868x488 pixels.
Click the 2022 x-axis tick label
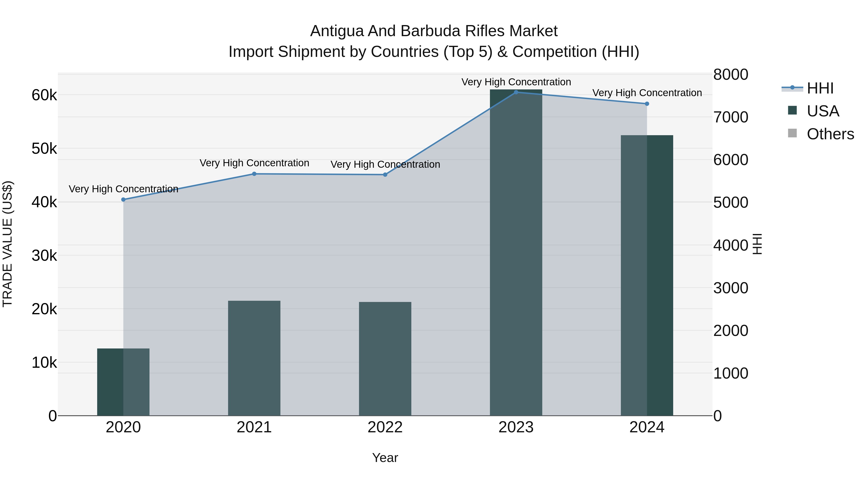tap(385, 427)
